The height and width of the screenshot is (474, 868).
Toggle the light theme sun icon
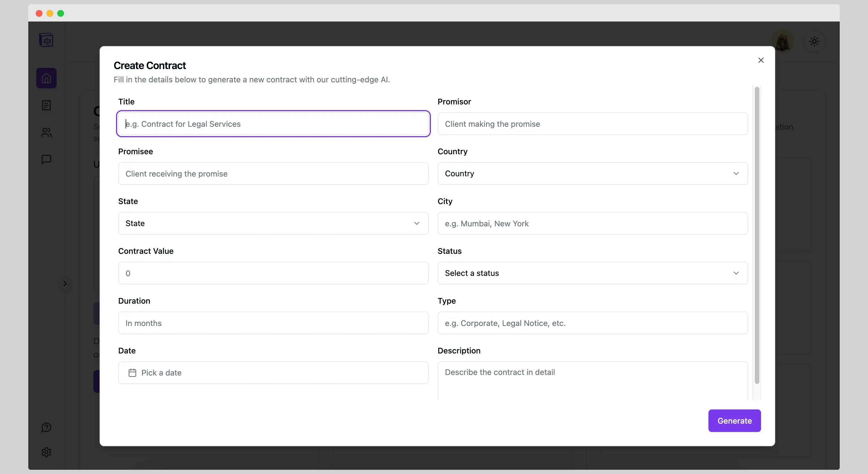point(814,42)
